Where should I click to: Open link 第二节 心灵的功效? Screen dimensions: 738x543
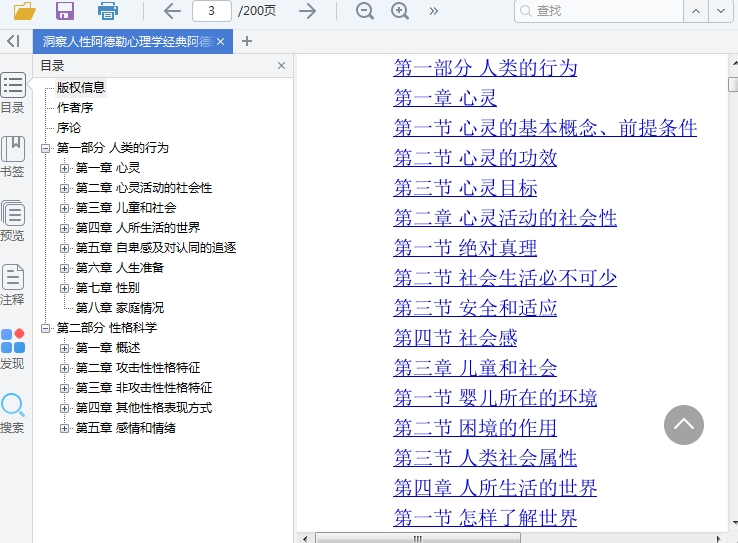(475, 158)
